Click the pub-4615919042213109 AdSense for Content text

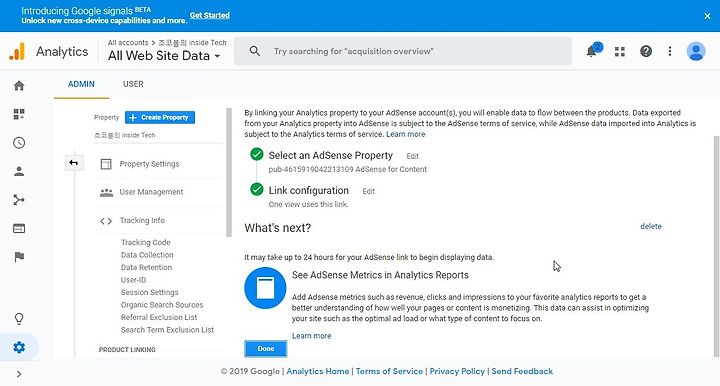(348, 169)
